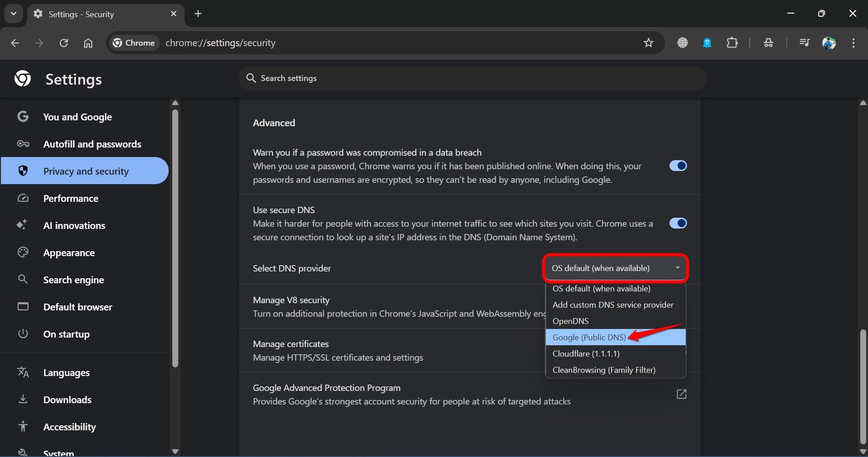The height and width of the screenshot is (457, 868).
Task: Click the sparkle AI innovations icon
Action: point(22,224)
